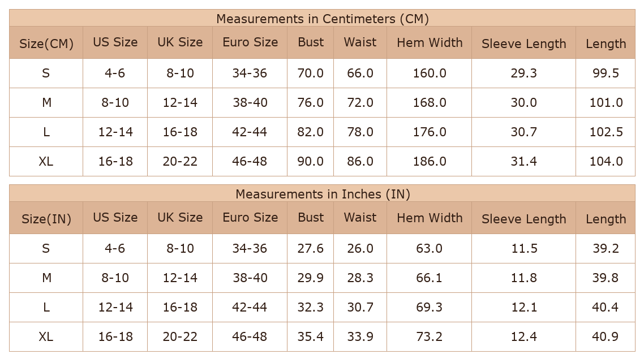Click the 12.4 sleeve length cell

(523, 336)
